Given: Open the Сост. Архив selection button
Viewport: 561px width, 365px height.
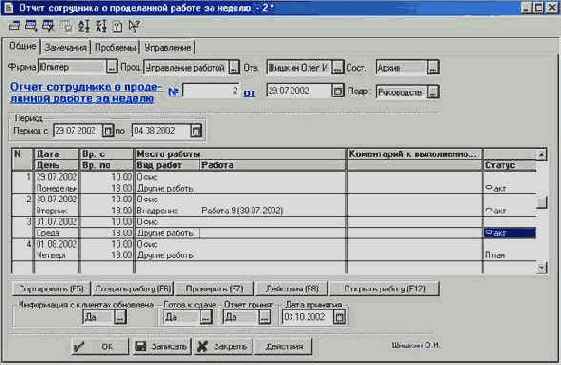Looking at the screenshot, I should pyautogui.click(x=433, y=67).
